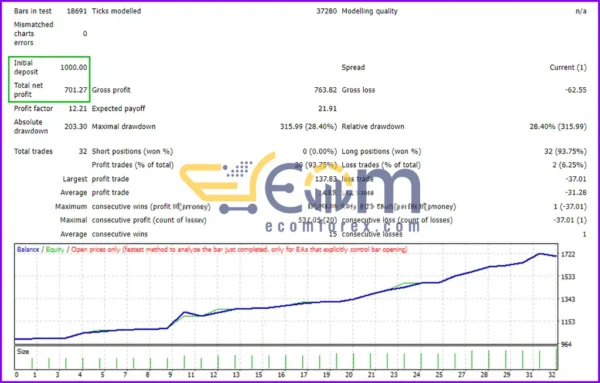The image size is (600, 383).
Task: Click the 1343 value on chart axis
Action: tap(568, 299)
